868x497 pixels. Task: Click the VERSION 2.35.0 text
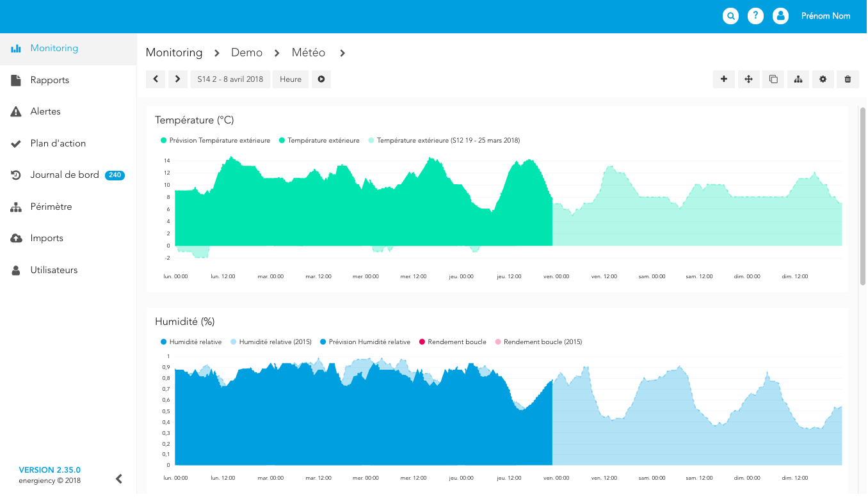tap(50, 469)
